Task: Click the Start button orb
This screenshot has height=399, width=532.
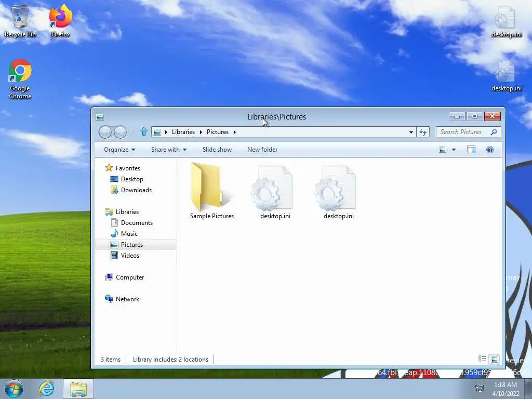Action: [14, 389]
